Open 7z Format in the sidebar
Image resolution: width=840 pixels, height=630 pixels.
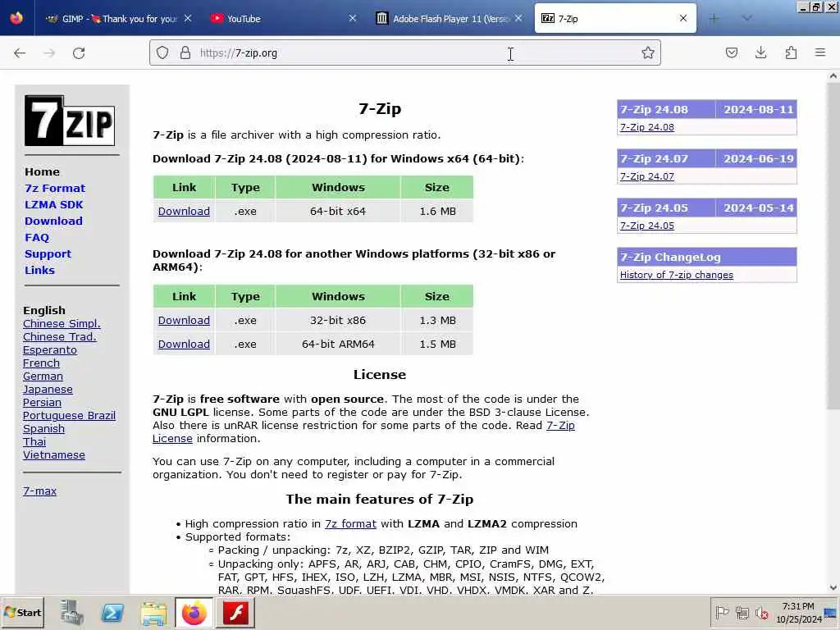pos(55,188)
